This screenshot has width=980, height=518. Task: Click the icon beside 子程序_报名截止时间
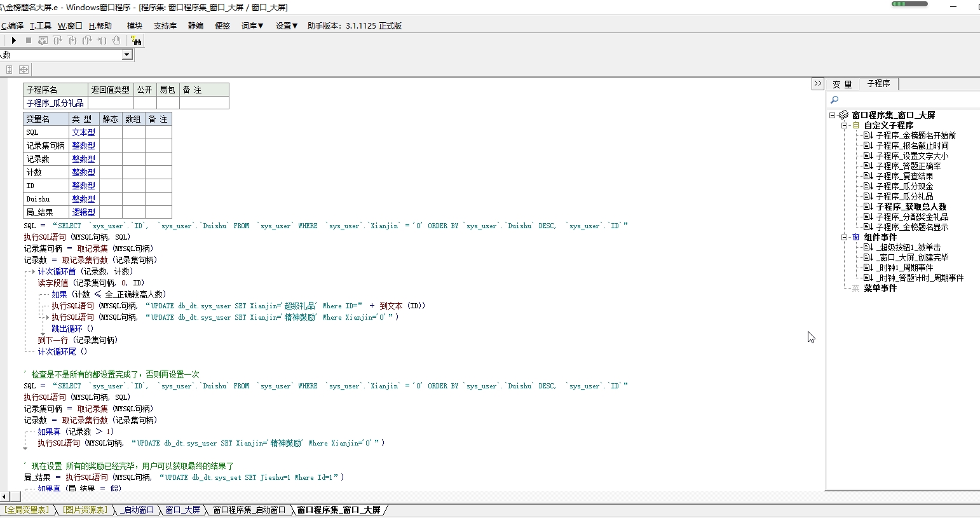tap(868, 146)
